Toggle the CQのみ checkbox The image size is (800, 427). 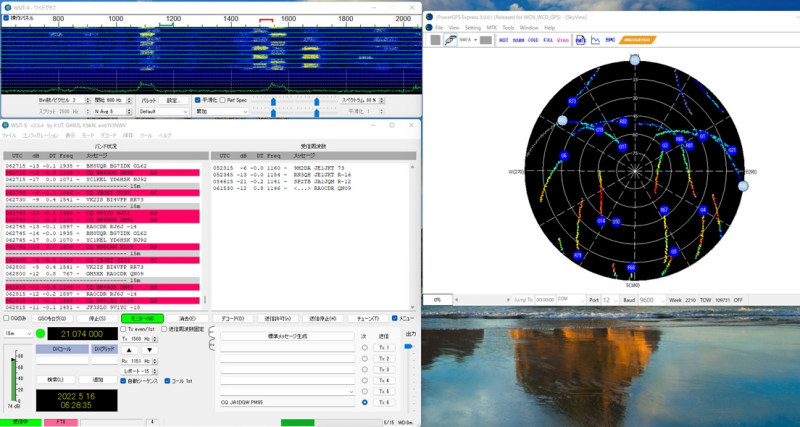(6, 318)
